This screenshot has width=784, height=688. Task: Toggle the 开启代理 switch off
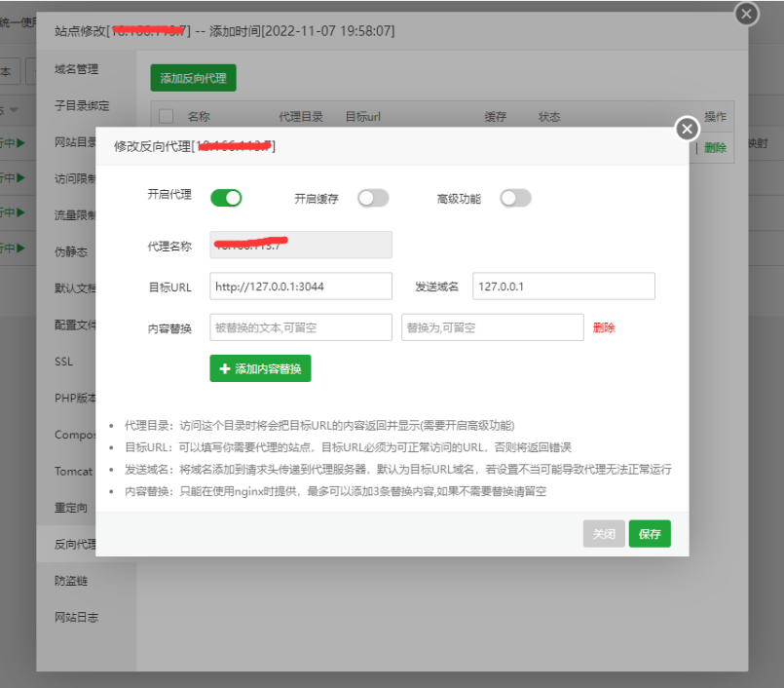[x=226, y=198]
